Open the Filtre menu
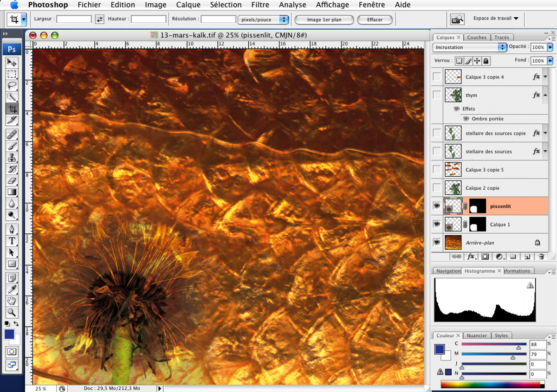557x392 pixels. 260,5
